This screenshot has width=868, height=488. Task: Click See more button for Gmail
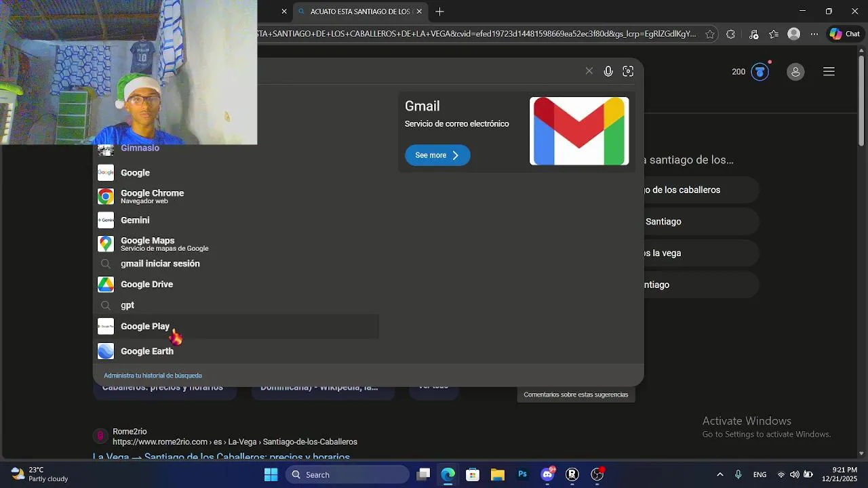click(x=437, y=155)
